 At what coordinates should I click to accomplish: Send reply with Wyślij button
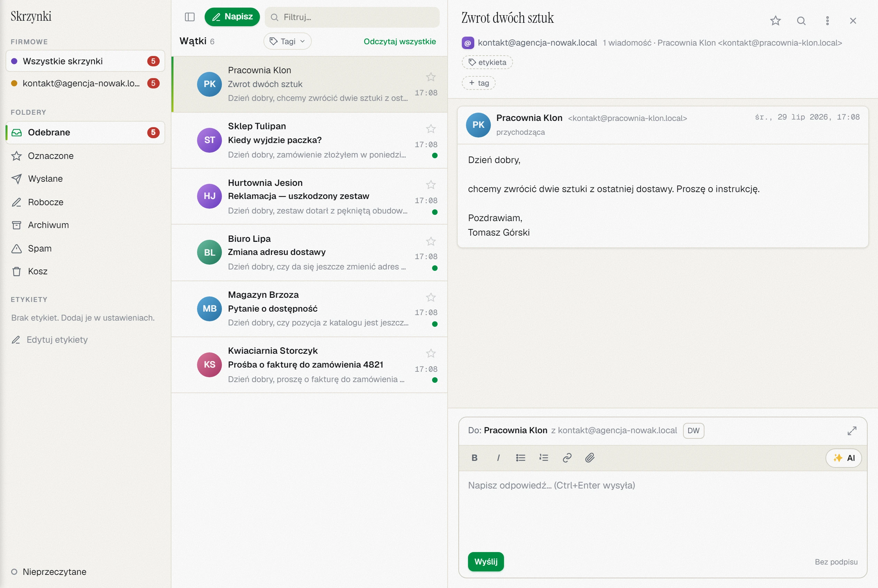[486, 561]
